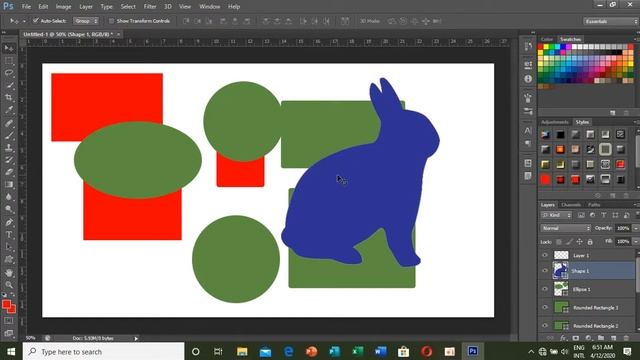
Task: Click the Windows taskbar search box
Action: point(104,351)
